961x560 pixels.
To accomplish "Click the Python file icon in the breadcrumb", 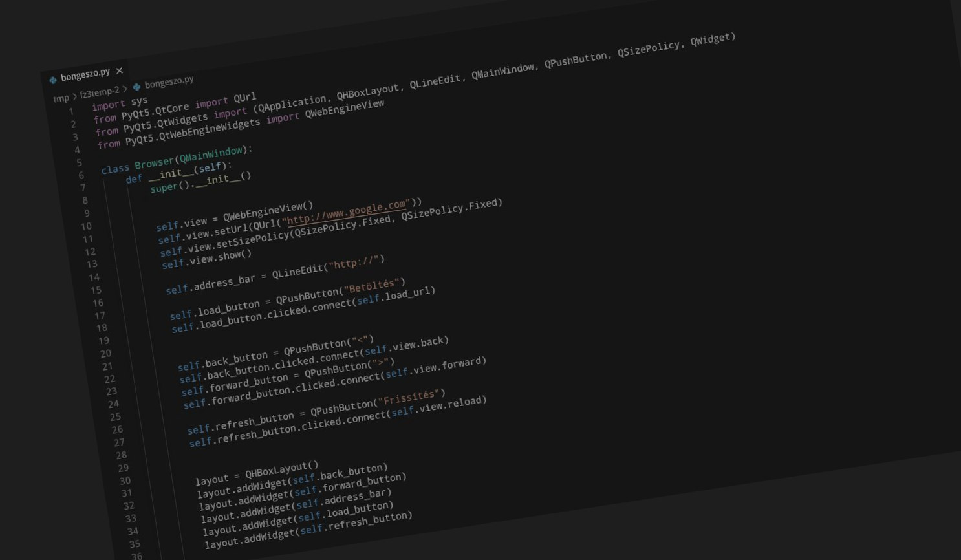I will click(136, 87).
